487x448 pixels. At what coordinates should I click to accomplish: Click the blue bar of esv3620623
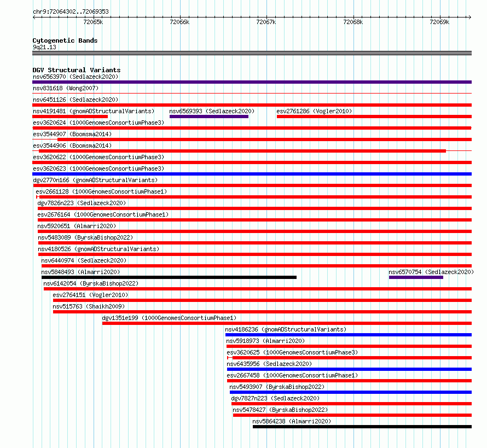click(252, 174)
